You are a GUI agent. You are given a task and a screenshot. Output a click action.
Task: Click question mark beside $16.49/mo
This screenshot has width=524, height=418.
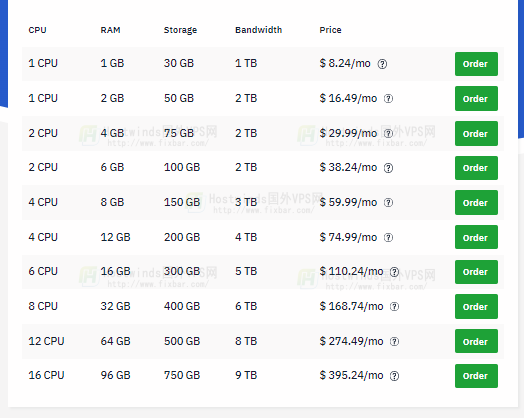388,99
